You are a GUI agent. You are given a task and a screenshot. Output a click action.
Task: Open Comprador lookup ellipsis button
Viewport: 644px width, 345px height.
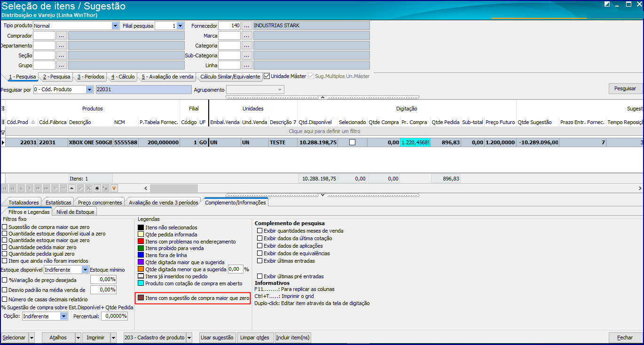tap(62, 35)
